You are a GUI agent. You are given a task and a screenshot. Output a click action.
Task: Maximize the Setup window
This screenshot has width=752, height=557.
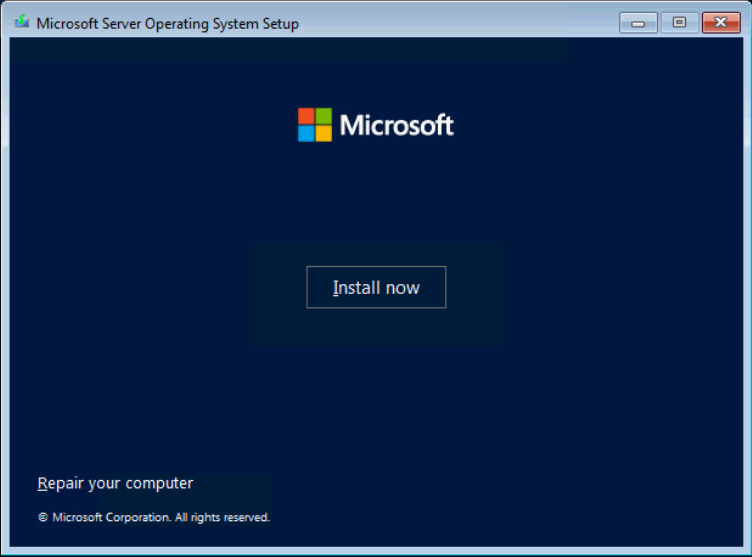[x=679, y=22]
